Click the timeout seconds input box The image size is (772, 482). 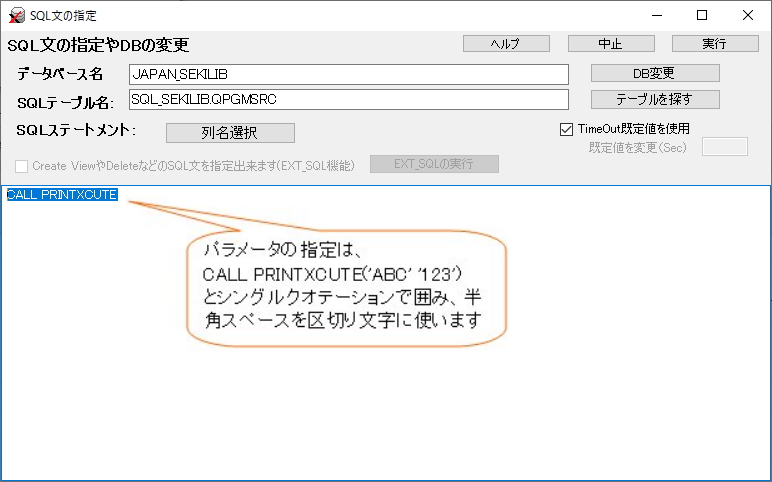725,147
